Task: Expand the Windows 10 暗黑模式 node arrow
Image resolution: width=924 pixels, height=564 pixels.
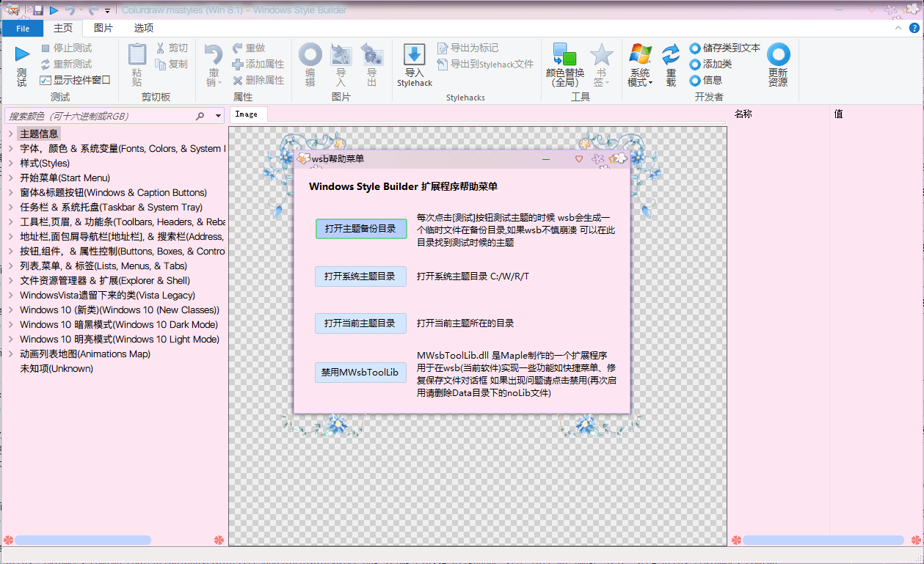Action: pyautogui.click(x=11, y=324)
